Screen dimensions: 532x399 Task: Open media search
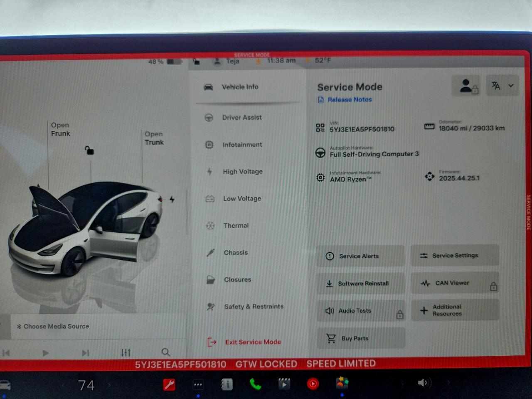coord(165,352)
